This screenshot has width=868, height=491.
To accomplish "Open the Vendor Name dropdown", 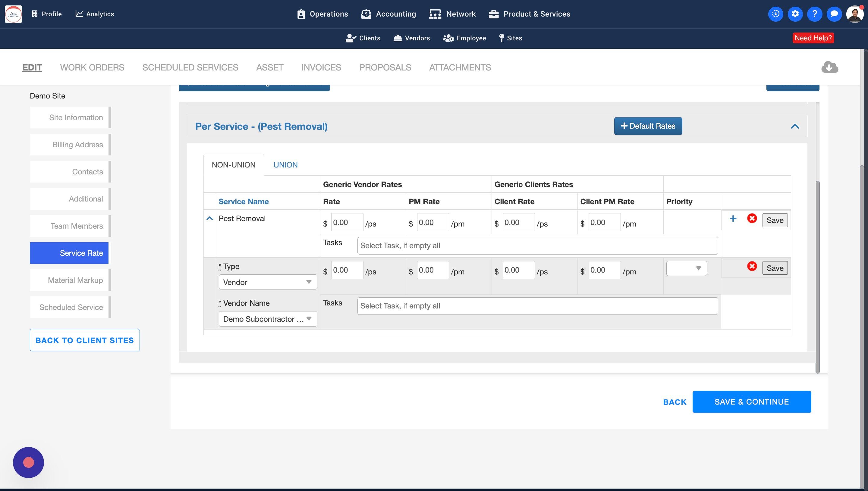I will coord(268,319).
